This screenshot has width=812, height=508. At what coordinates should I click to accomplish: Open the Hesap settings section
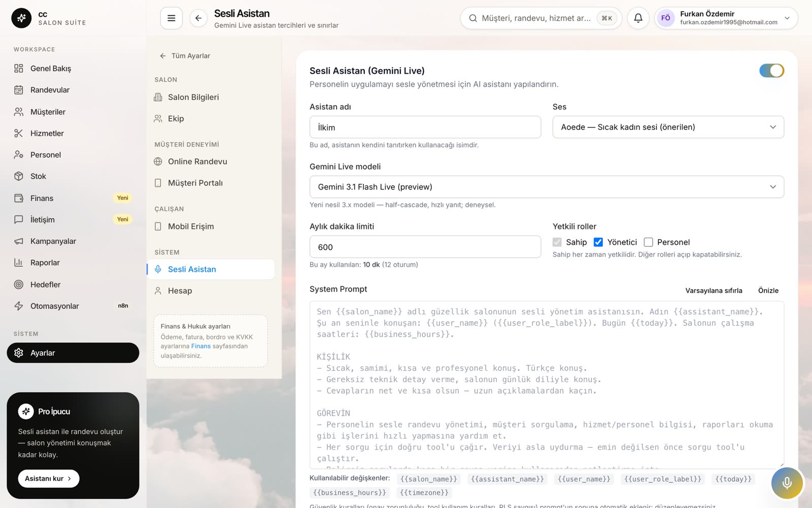click(x=211, y=291)
